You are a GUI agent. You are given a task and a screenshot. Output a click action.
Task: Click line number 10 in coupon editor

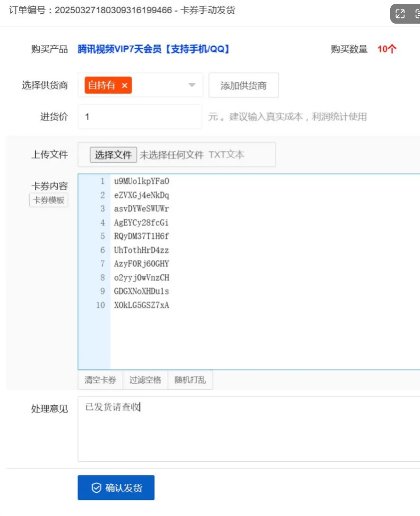101,305
